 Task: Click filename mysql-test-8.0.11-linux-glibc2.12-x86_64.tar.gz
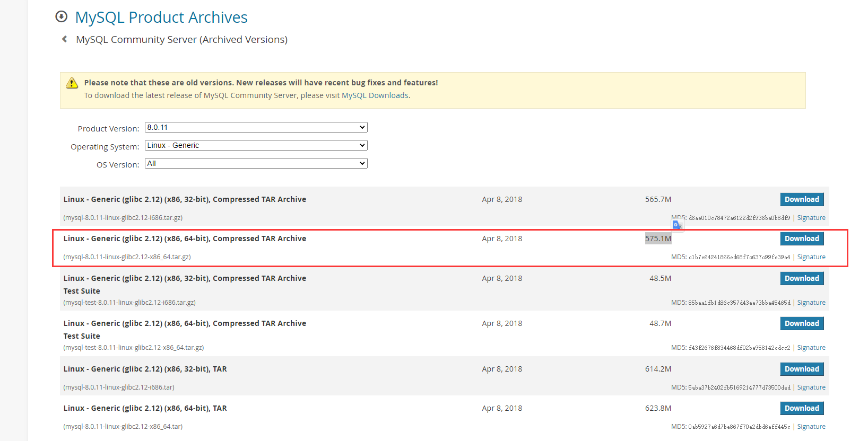(134, 348)
